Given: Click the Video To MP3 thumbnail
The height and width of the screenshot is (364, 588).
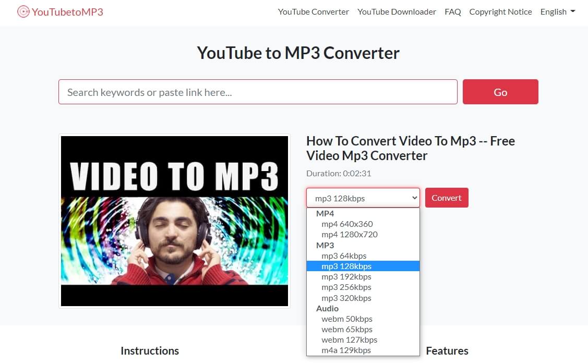Looking at the screenshot, I should tap(174, 221).
